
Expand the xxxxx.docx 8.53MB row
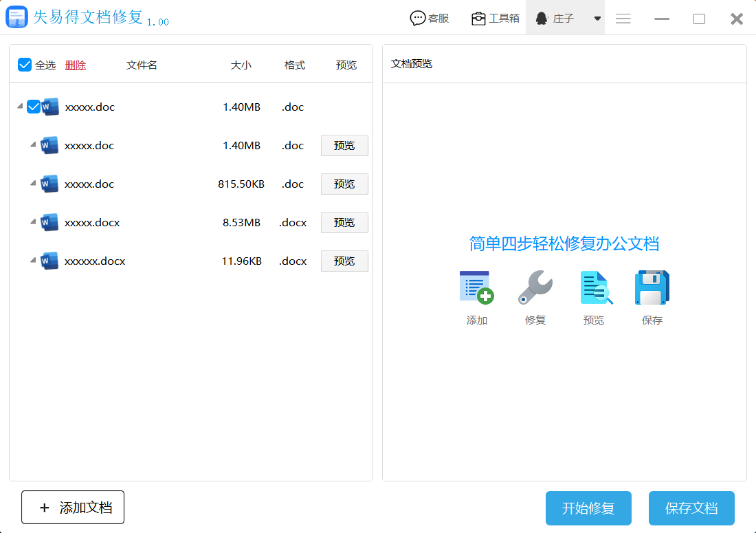33,221
